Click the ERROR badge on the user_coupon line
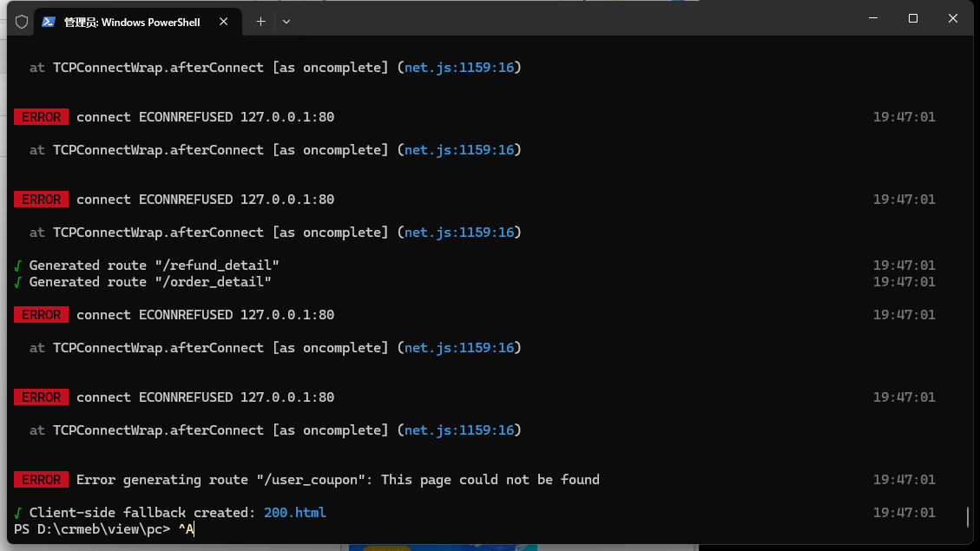Screen dimensions: 980x551 (x=42, y=480)
